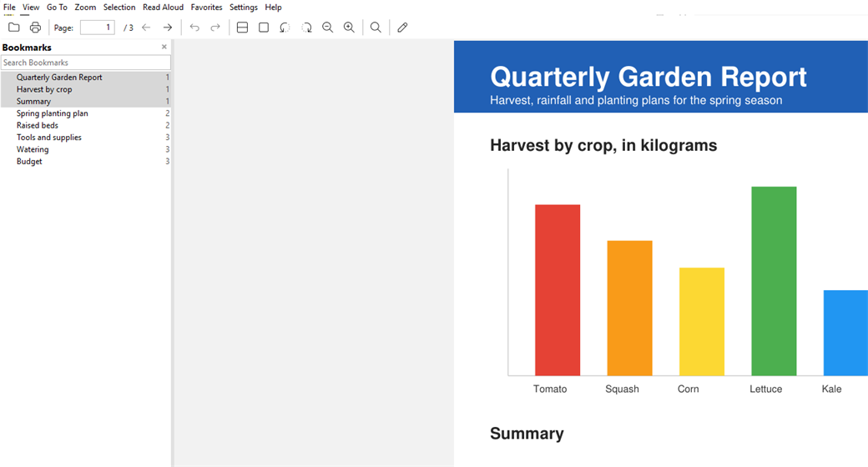The height and width of the screenshot is (467, 868).
Task: Zoom in with the plus magnifier
Action: click(x=349, y=28)
